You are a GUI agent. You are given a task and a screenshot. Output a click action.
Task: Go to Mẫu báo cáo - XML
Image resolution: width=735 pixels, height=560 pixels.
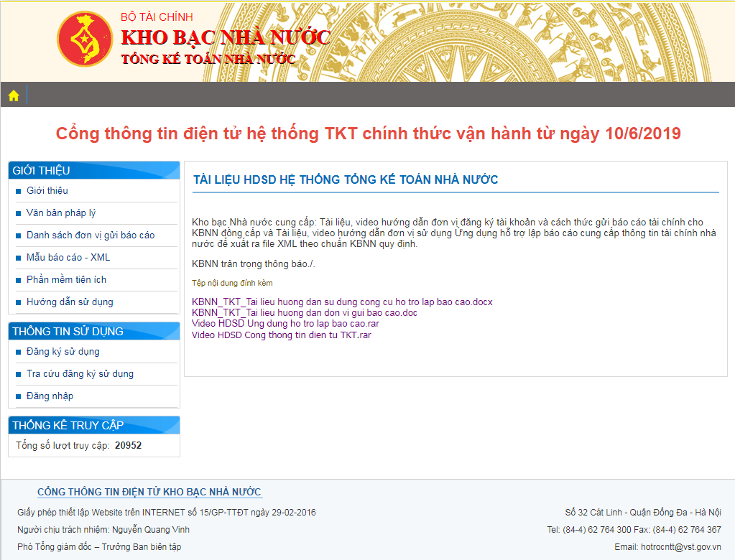pos(68,258)
